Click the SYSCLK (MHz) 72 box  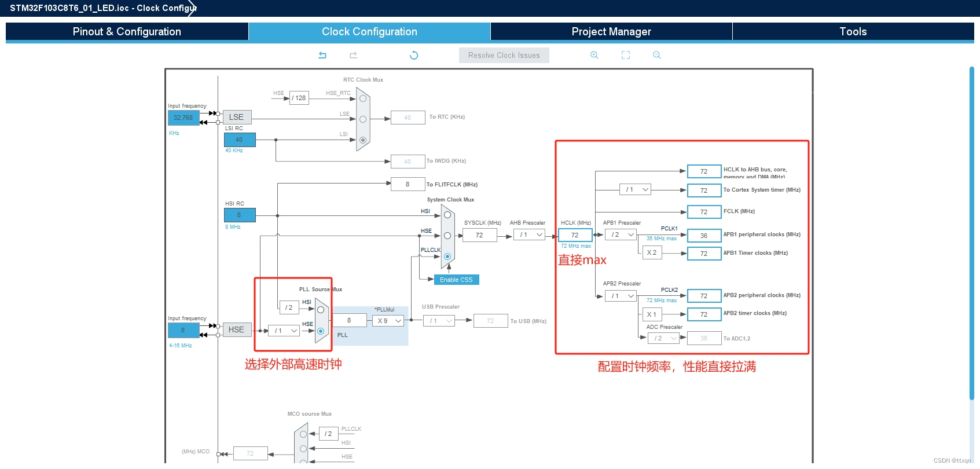click(x=479, y=235)
